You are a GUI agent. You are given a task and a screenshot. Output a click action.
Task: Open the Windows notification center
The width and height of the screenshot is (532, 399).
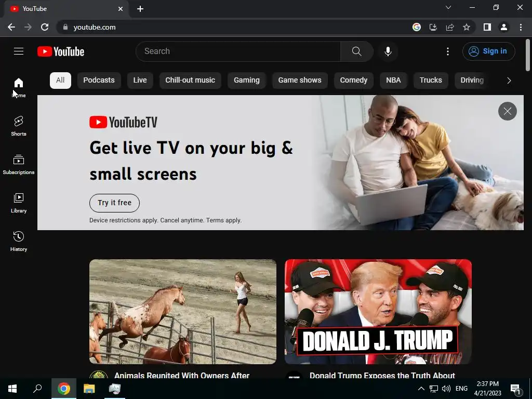pos(516,389)
